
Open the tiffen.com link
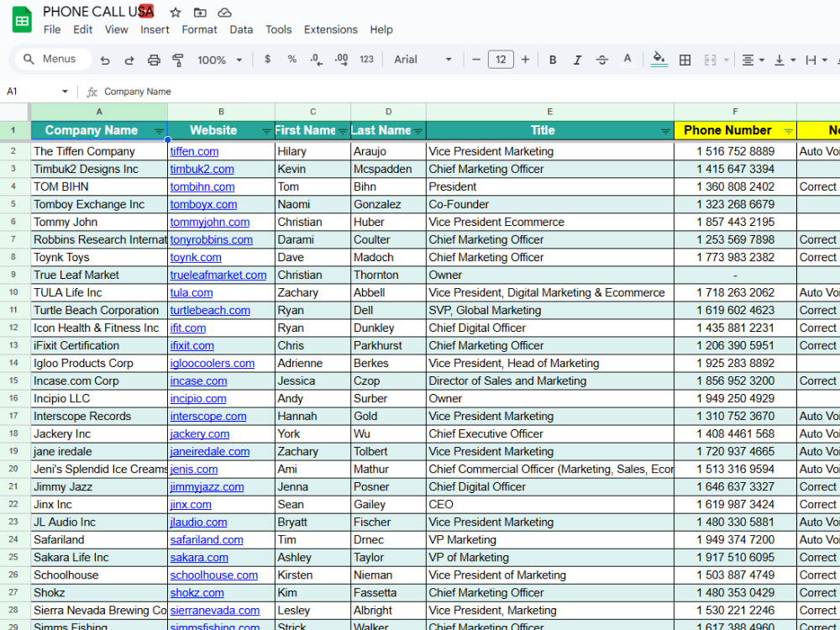pyautogui.click(x=194, y=151)
